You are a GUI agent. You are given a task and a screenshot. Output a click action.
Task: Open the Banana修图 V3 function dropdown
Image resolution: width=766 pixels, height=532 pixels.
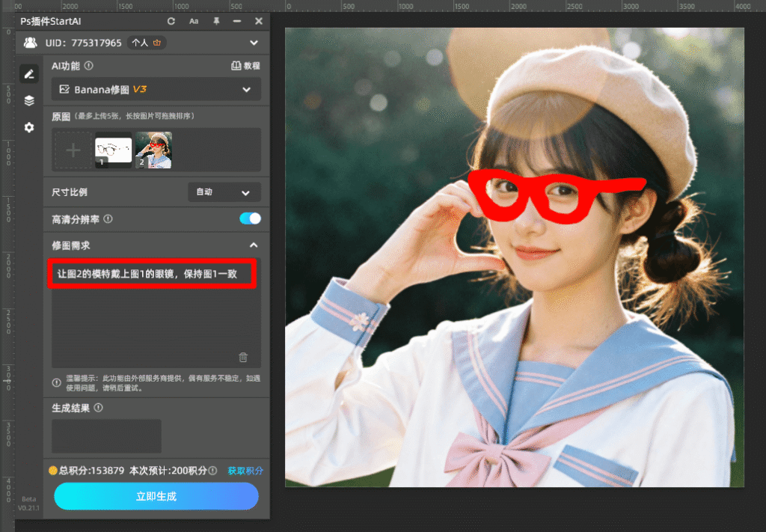pyautogui.click(x=156, y=90)
